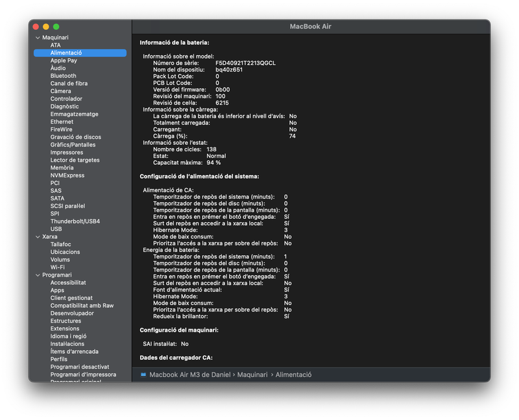Select Programari d'impressora entry

click(x=83, y=375)
